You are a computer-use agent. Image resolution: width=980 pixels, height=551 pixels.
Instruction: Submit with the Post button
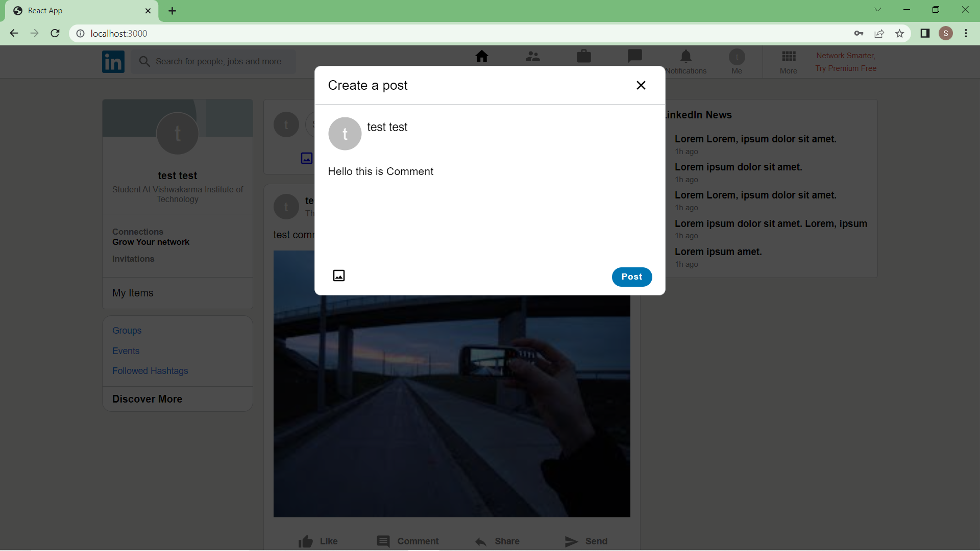[631, 277]
